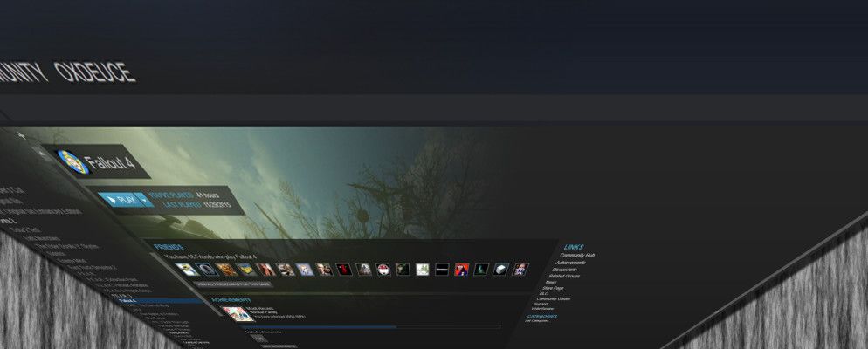Screen dimensions: 868x349
Task: Open the red and blue friend avatar
Action: click(462, 270)
